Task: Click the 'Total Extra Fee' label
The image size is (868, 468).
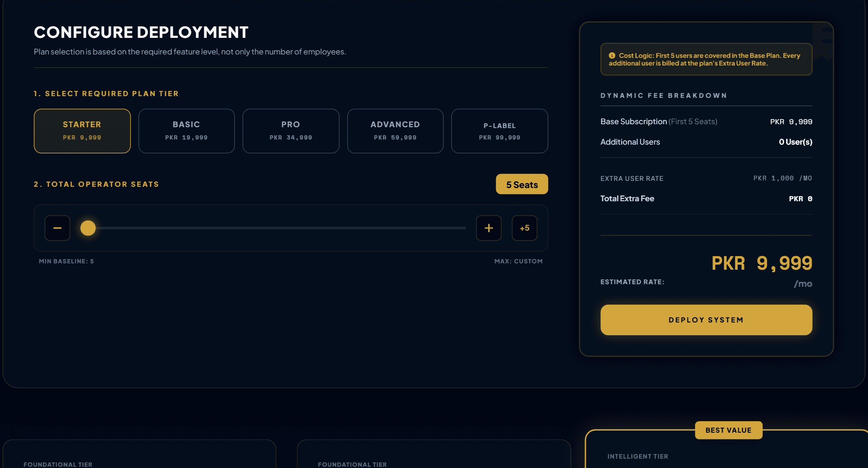Action: click(x=627, y=199)
